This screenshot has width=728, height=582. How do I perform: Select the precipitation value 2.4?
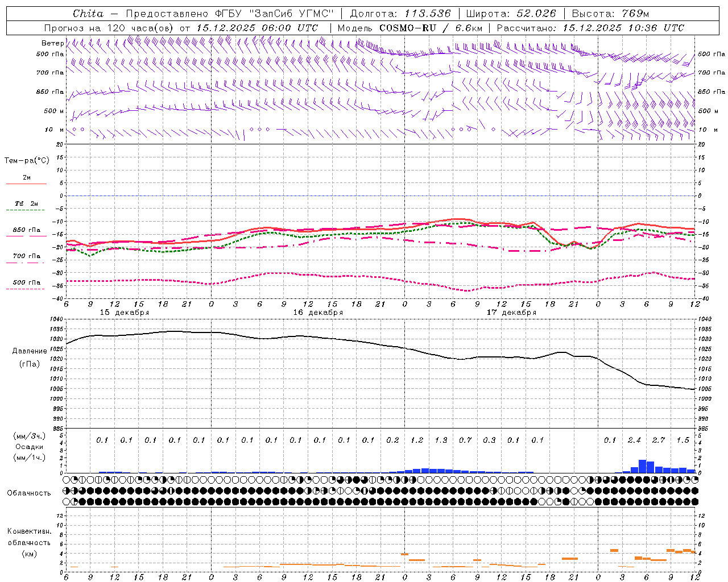coord(634,440)
